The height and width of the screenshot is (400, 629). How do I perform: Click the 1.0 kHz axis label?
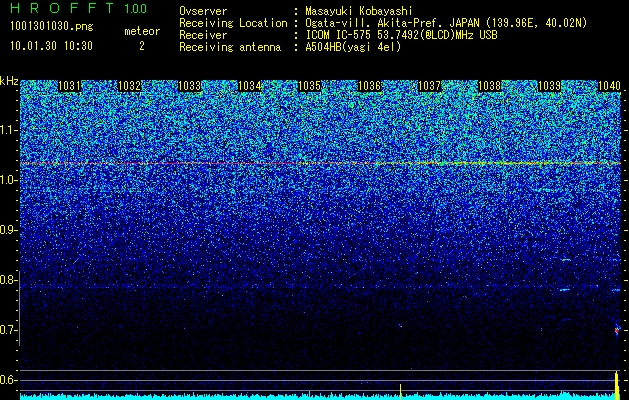click(x=8, y=180)
